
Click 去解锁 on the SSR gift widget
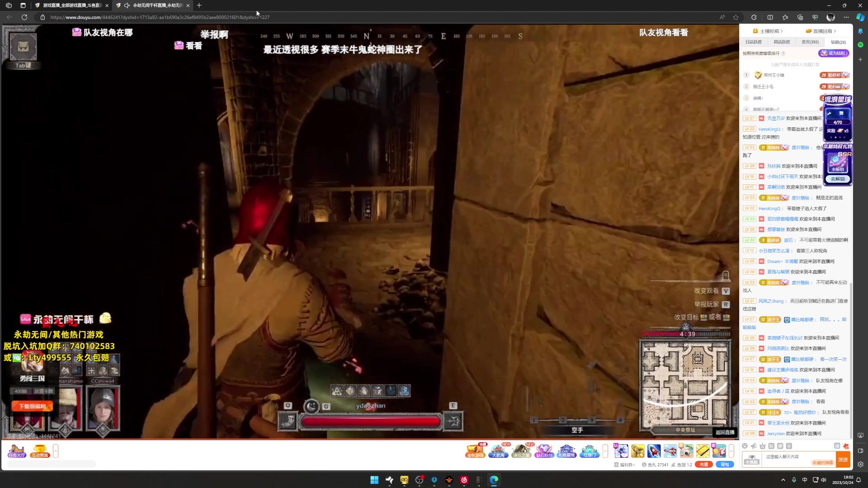(x=838, y=179)
